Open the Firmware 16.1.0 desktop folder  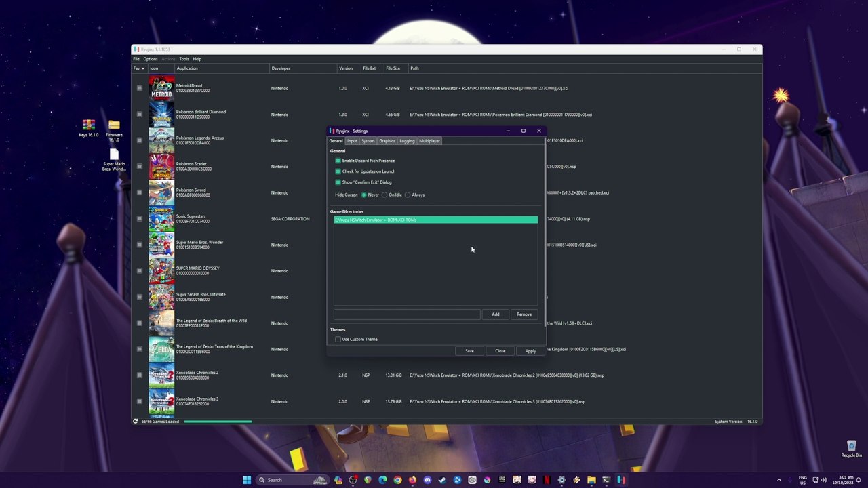[114, 127]
